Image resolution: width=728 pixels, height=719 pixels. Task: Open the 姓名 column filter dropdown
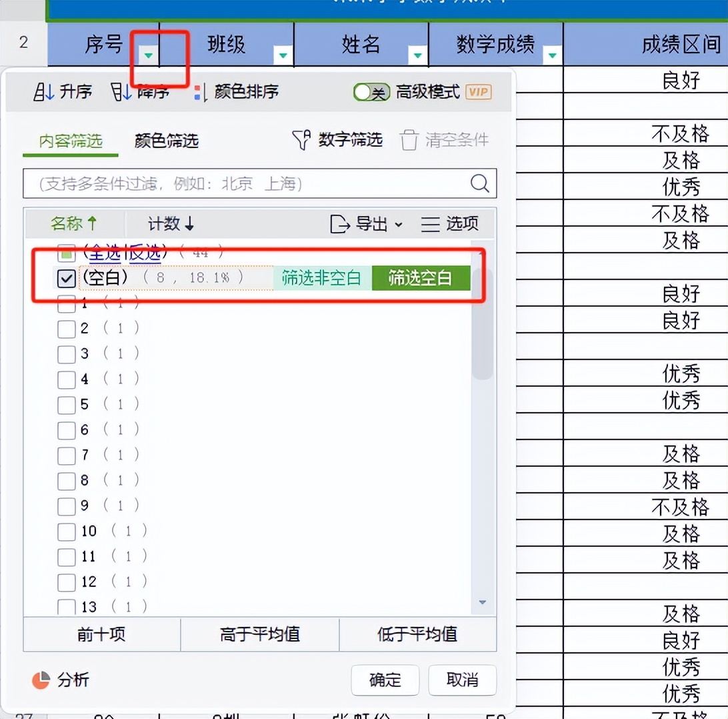(417, 56)
